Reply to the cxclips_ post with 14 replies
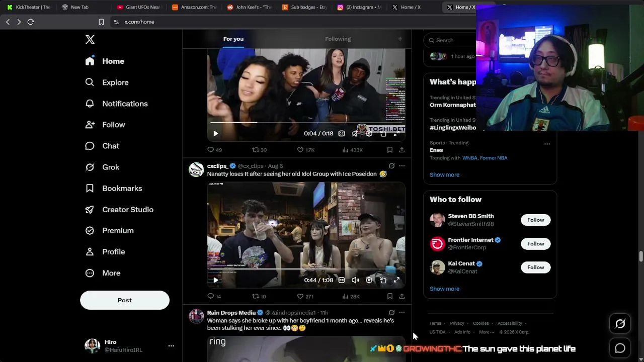 (214, 296)
